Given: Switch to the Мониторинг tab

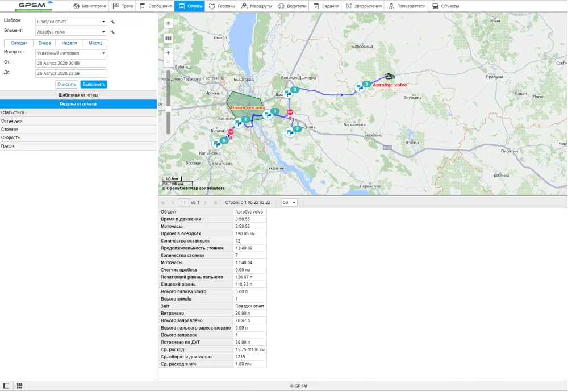Looking at the screenshot, I should (x=90, y=6).
